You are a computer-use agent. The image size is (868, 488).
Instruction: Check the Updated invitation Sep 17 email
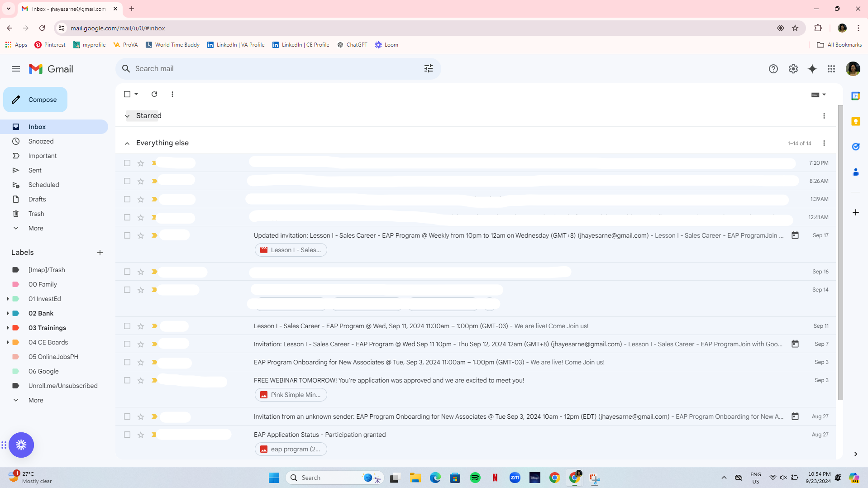(x=127, y=235)
